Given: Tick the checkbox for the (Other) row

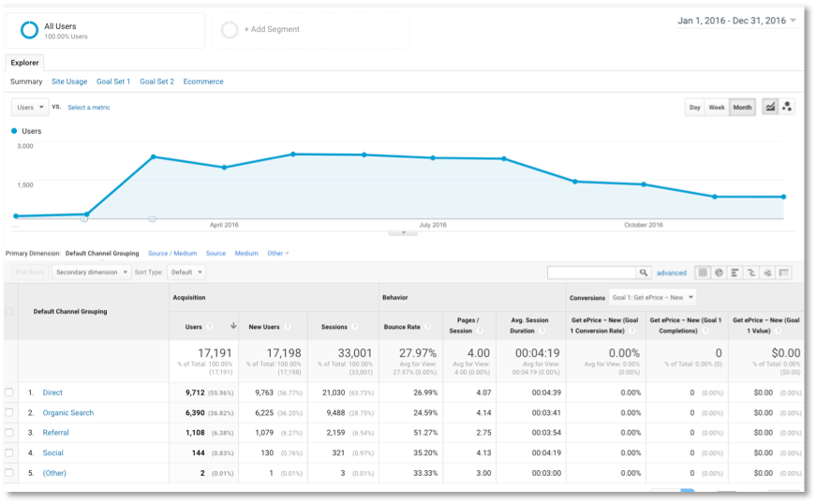Looking at the screenshot, I should (x=8, y=473).
